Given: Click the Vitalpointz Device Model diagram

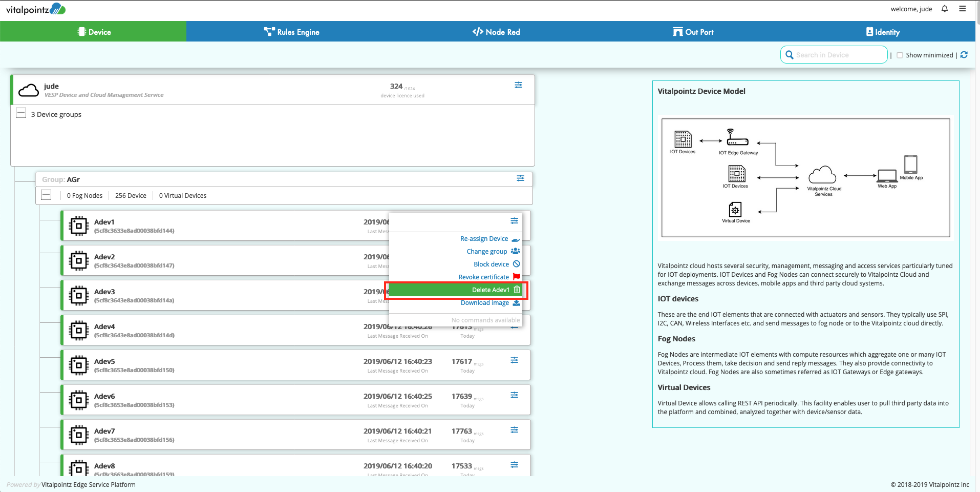Looking at the screenshot, I should (x=806, y=178).
